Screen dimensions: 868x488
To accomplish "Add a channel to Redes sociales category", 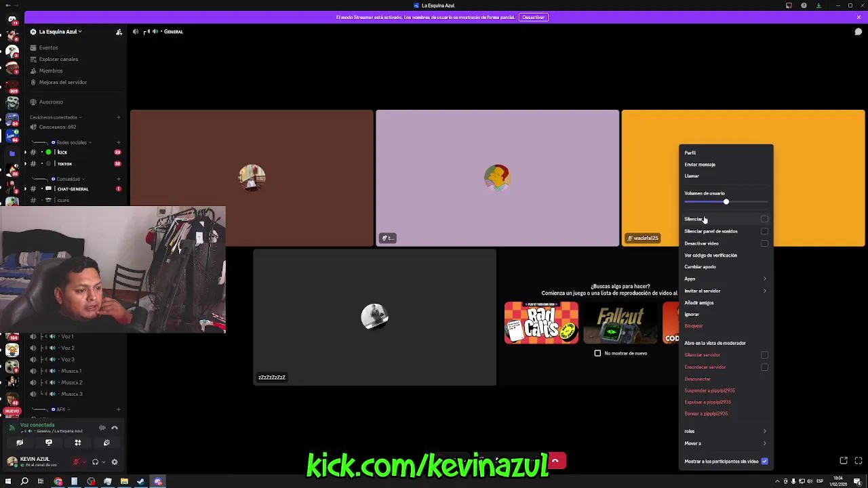I will (118, 142).
